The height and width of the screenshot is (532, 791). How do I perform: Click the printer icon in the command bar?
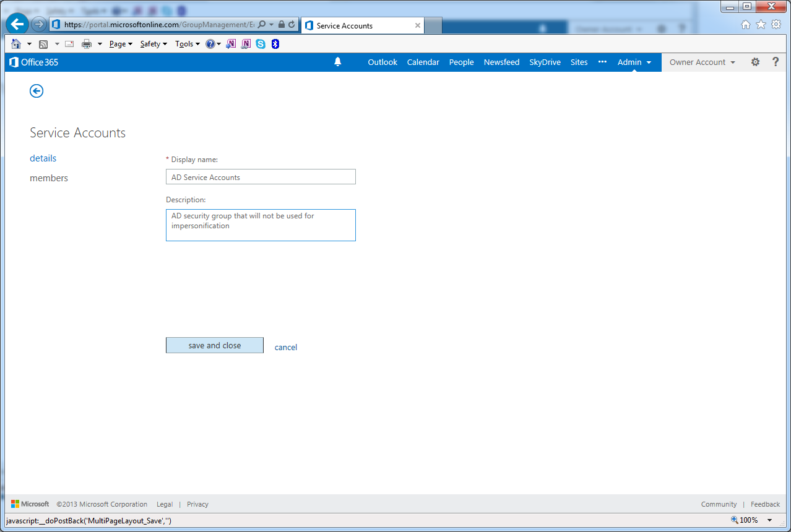click(87, 44)
